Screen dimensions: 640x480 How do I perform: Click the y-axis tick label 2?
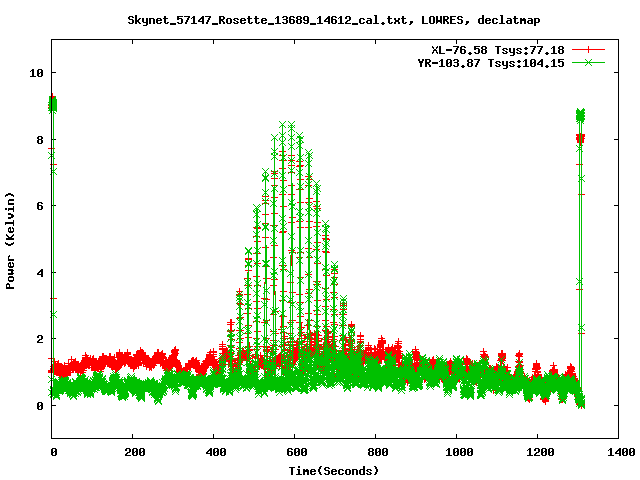pyautogui.click(x=40, y=339)
